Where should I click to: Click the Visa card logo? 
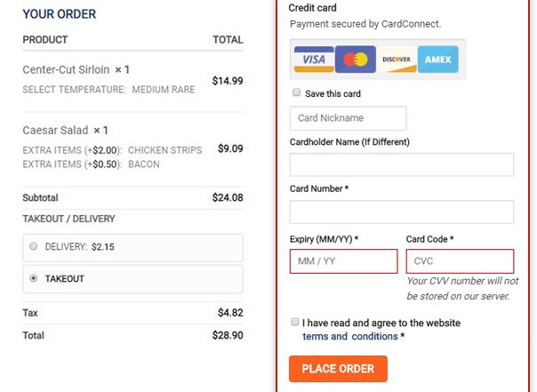313,60
